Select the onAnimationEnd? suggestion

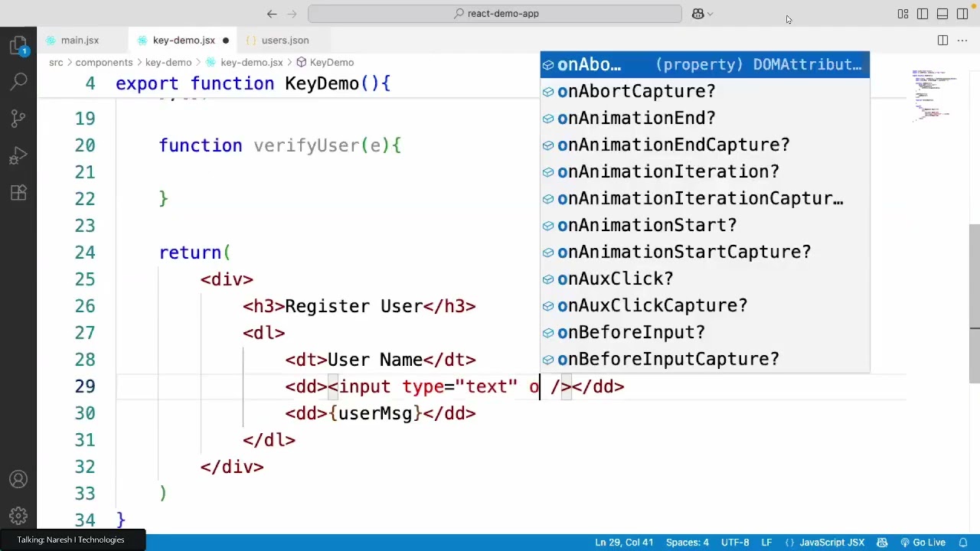[705, 118]
